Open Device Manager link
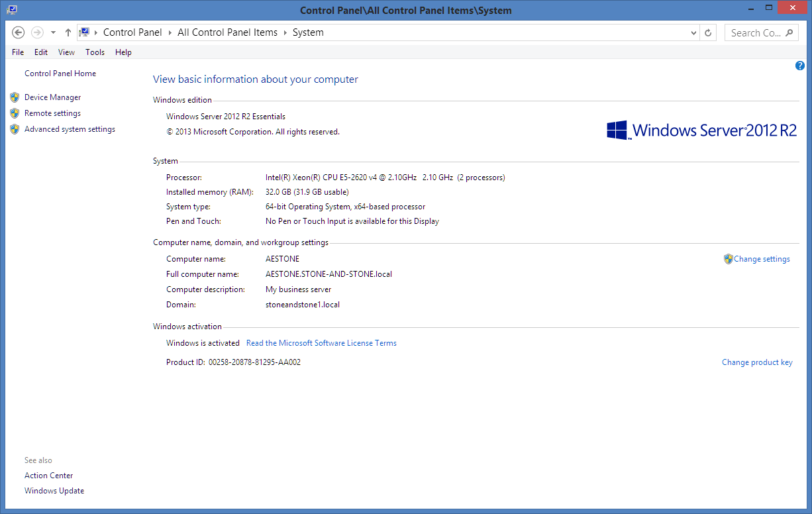Image resolution: width=812 pixels, height=514 pixels. pos(52,97)
